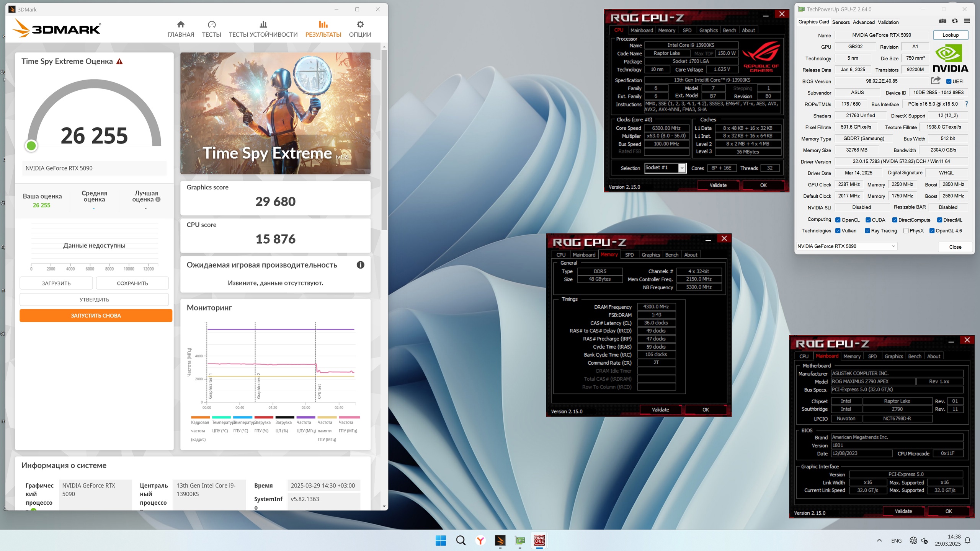Click info icon beside Лучшая оценка

(x=158, y=199)
